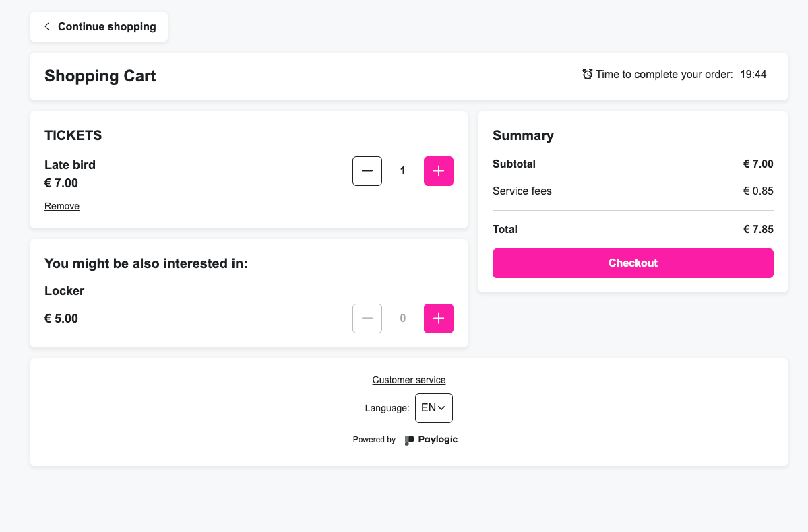
Task: Click the back chevron beside Continue shopping
Action: [x=47, y=26]
